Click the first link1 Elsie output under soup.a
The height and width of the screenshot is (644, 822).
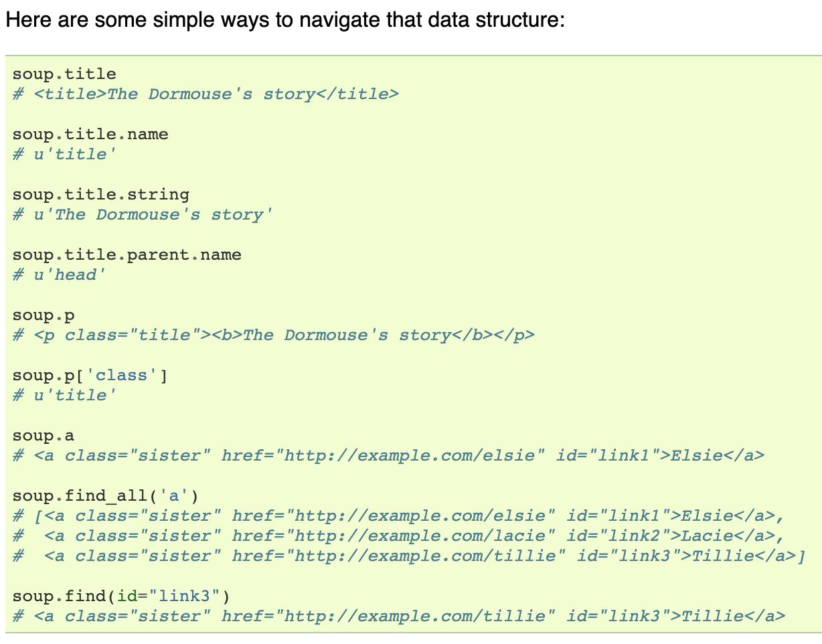point(388,456)
